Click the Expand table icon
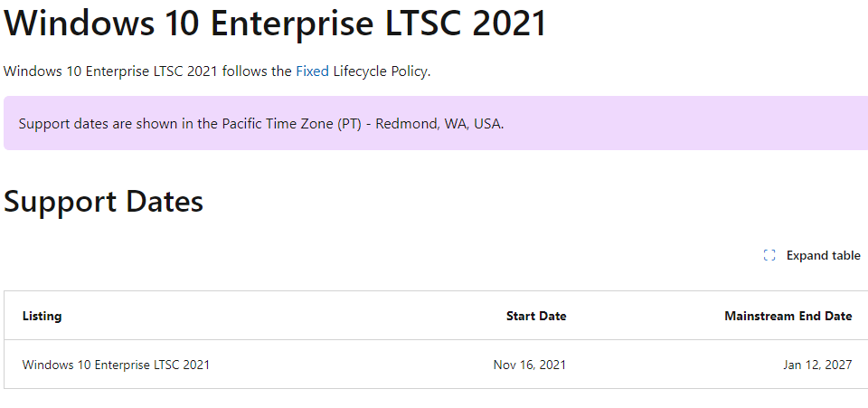This screenshot has height=408, width=868. coord(769,255)
